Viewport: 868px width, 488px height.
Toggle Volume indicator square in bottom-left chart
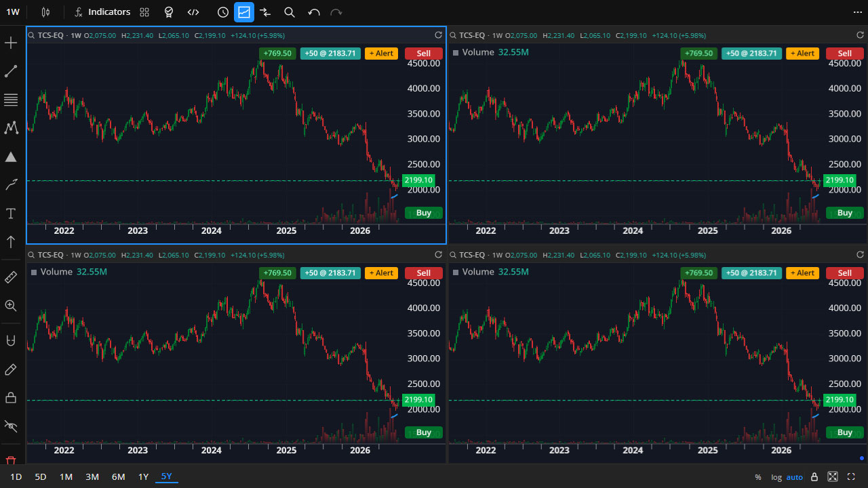[x=34, y=272]
